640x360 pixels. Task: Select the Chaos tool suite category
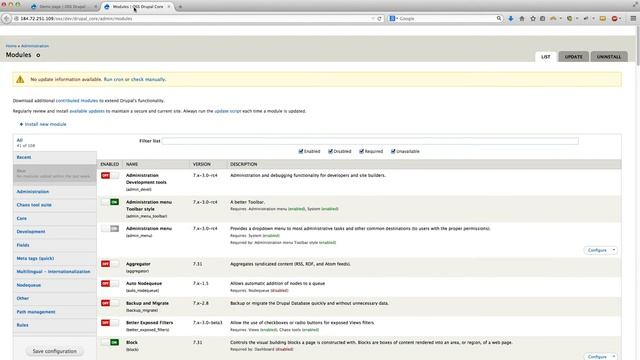click(34, 205)
